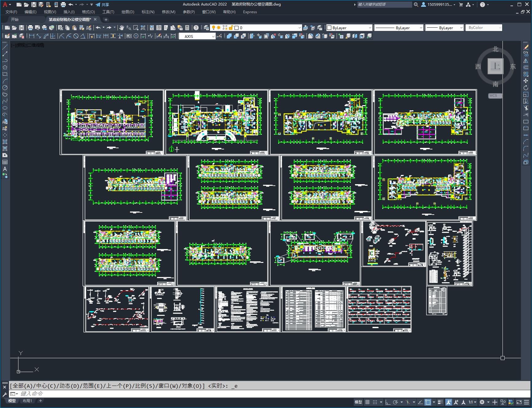Open the 绘图(D) menu

[128, 12]
